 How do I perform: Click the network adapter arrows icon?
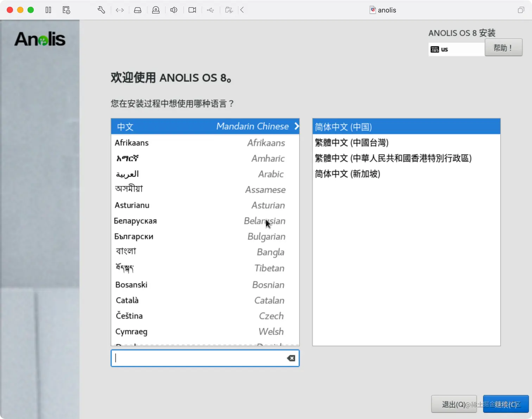[x=120, y=10]
